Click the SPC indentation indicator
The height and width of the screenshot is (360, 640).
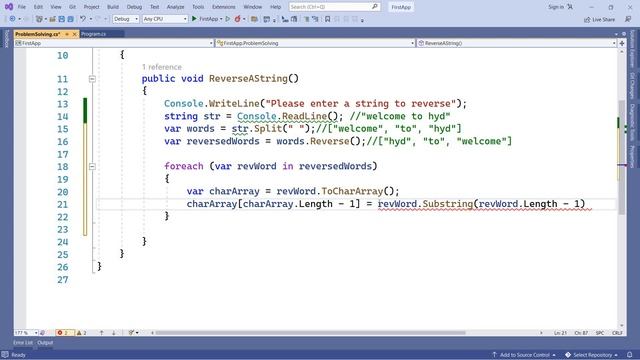click(x=600, y=333)
